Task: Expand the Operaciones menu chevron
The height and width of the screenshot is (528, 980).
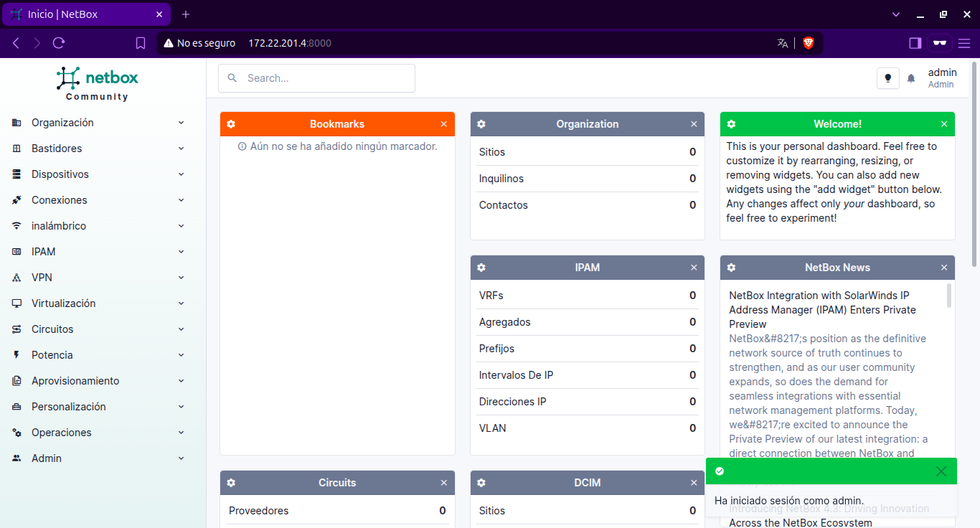Action: 181,433
